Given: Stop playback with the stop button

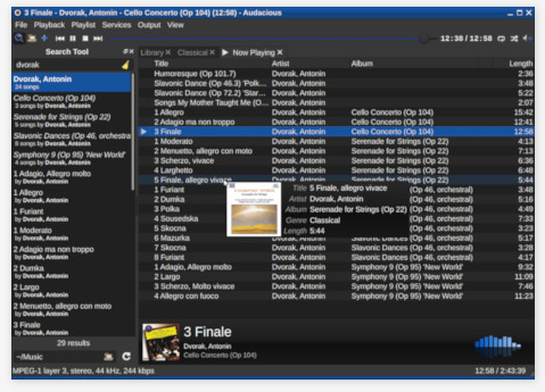Looking at the screenshot, I should [x=85, y=39].
